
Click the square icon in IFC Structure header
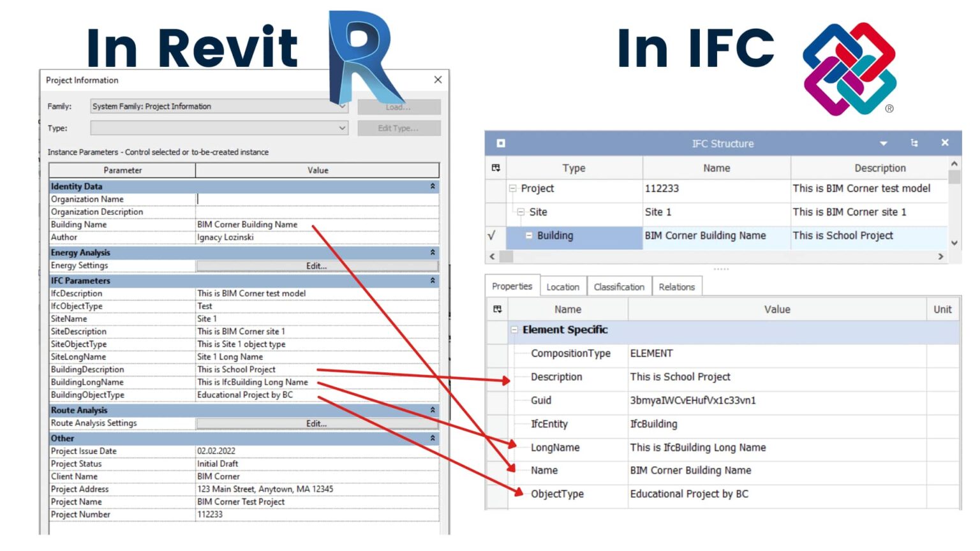pyautogui.click(x=501, y=143)
